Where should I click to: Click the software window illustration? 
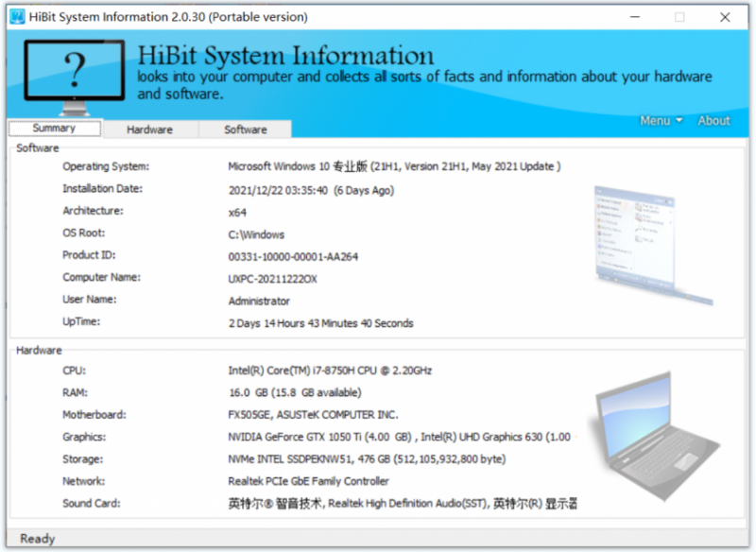point(653,246)
